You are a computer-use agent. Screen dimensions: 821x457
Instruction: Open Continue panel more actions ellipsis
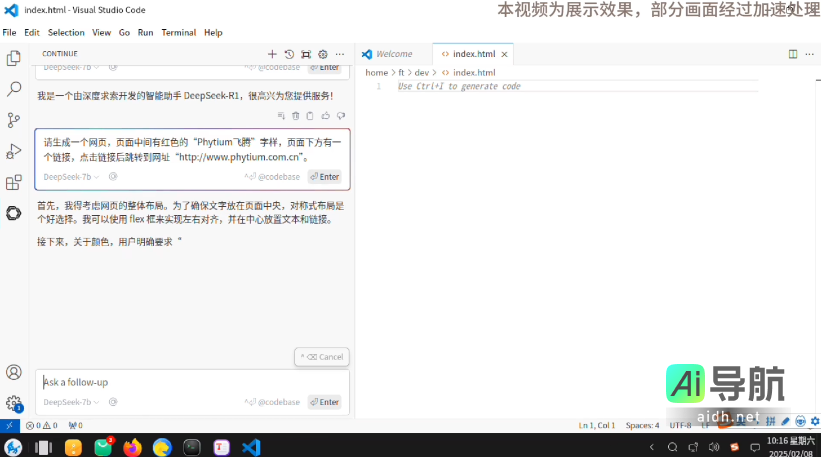(340, 54)
